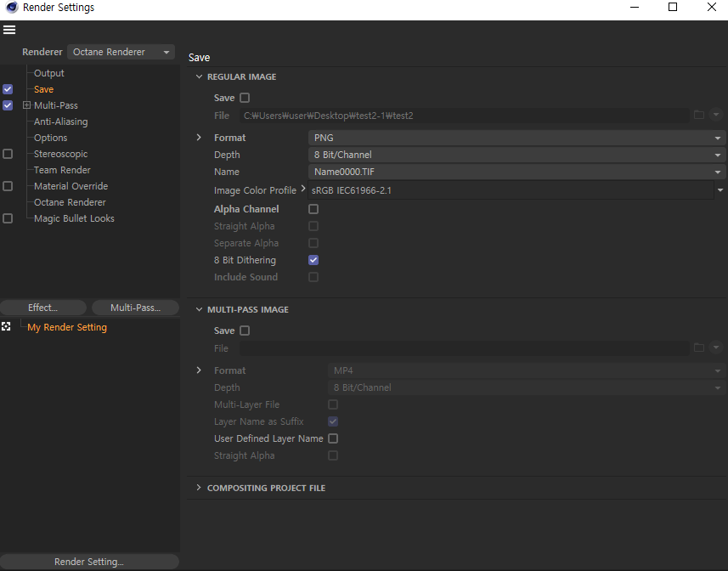This screenshot has height=571, width=728.
Task: Collapse the MULTI-PASS IMAGE section
Action: pos(199,309)
